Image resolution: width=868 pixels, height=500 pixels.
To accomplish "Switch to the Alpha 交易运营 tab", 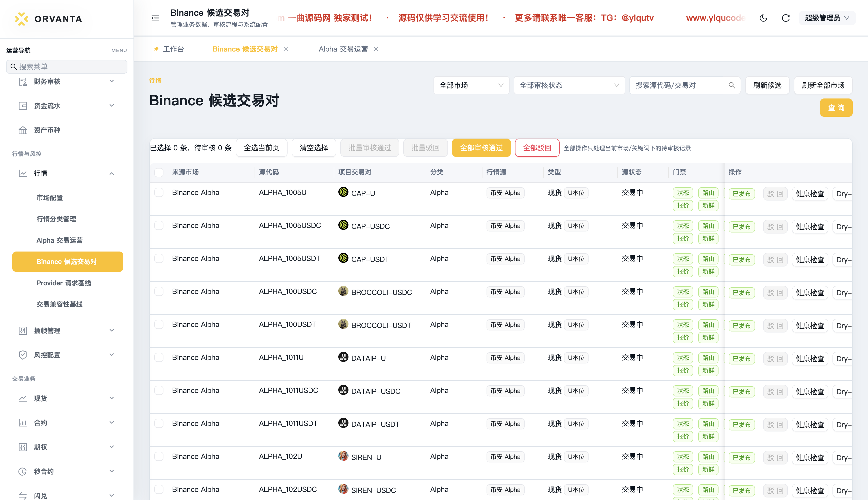I will [343, 49].
